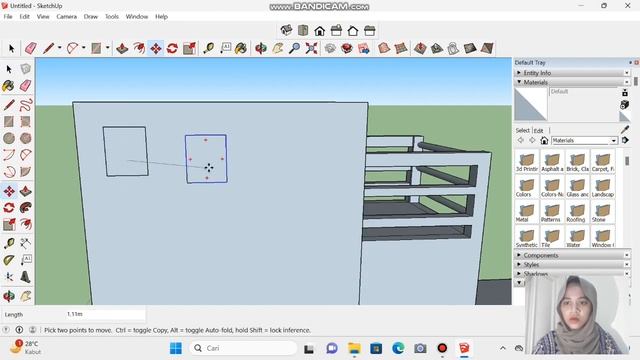640x360 pixels.
Task: Select the Eraser tool in the top toolbar
Action: (x=31, y=48)
